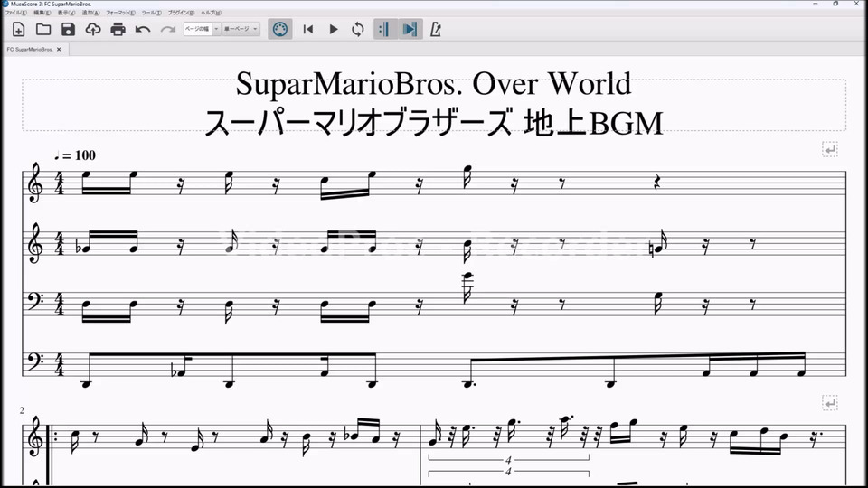Screen dimensions: 868x488
Task: Maximize the MuseScore window
Action: tap(835, 4)
